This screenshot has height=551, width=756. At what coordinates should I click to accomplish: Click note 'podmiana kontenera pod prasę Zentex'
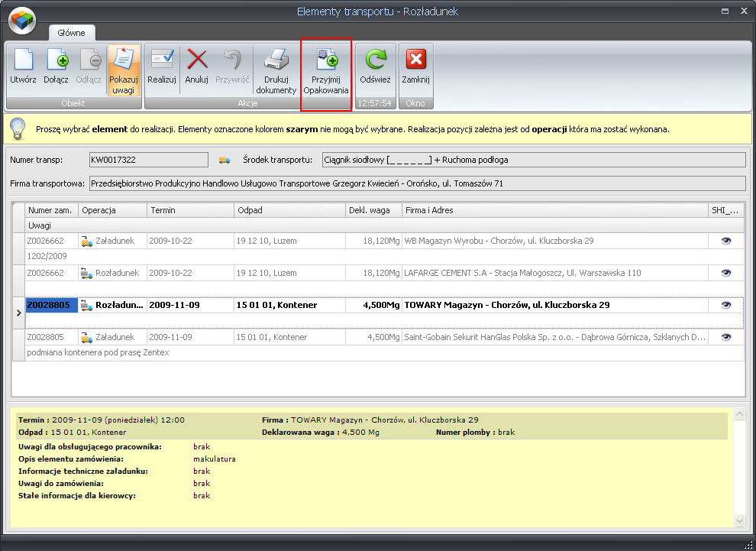point(98,353)
